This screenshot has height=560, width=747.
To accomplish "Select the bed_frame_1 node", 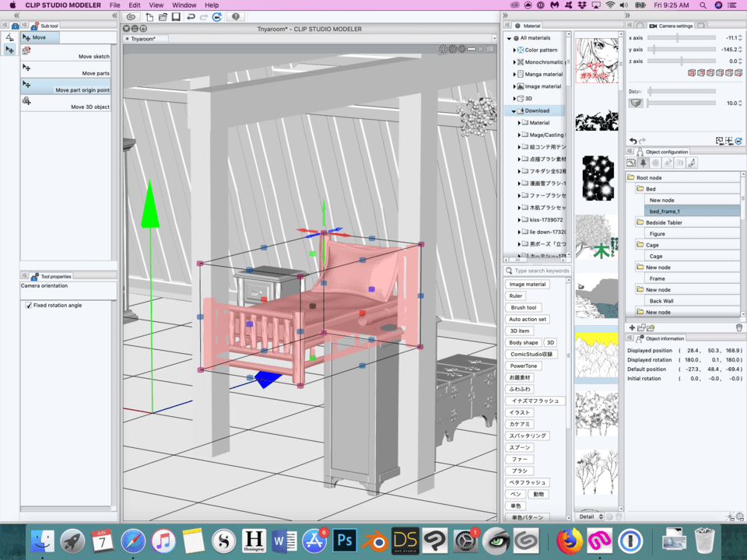I will tap(692, 212).
